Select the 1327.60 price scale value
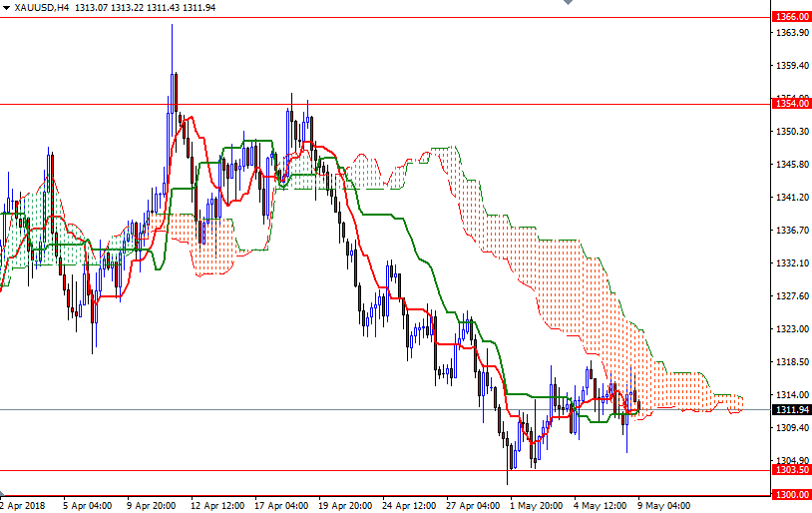This screenshot has width=812, height=513. tap(792, 295)
